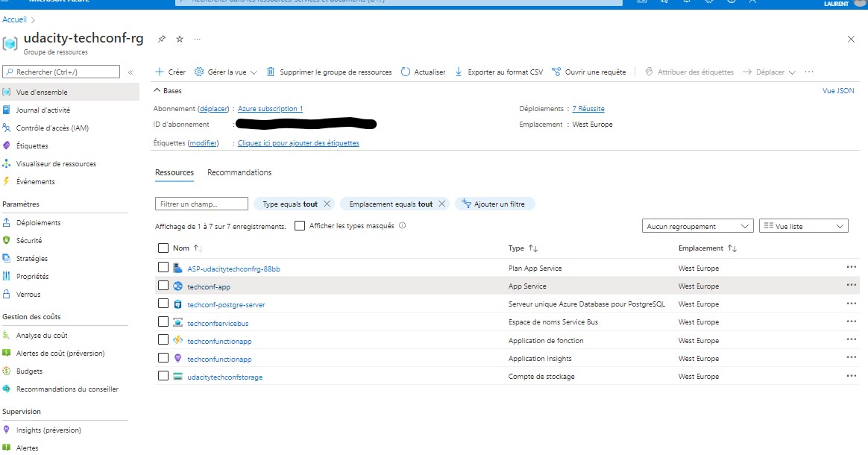Remove the Type equals tout filter

click(x=327, y=204)
